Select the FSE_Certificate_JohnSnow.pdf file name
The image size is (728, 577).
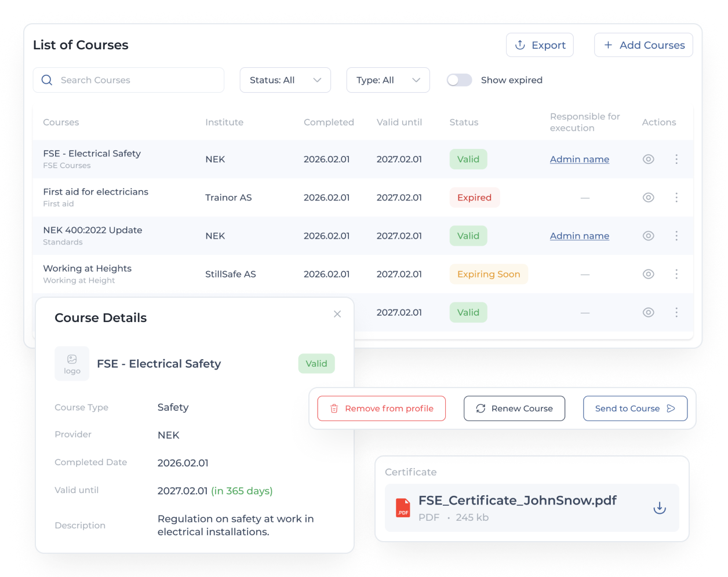(518, 501)
